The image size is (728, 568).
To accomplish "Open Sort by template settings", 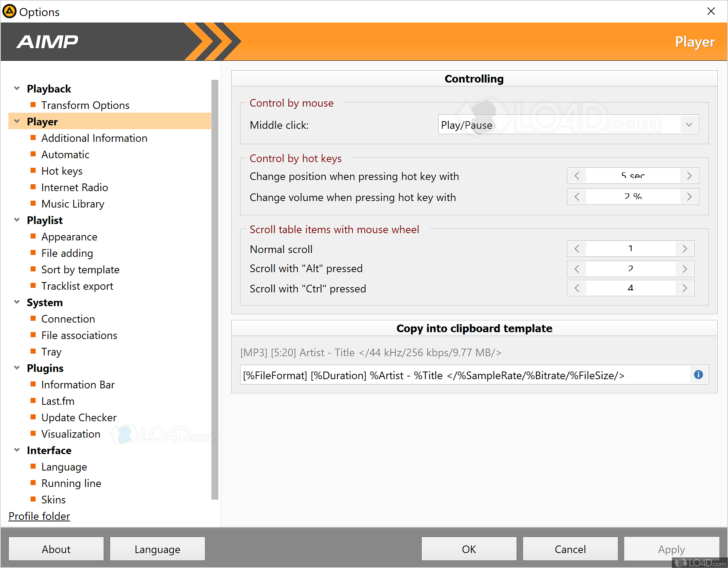I will pyautogui.click(x=80, y=269).
